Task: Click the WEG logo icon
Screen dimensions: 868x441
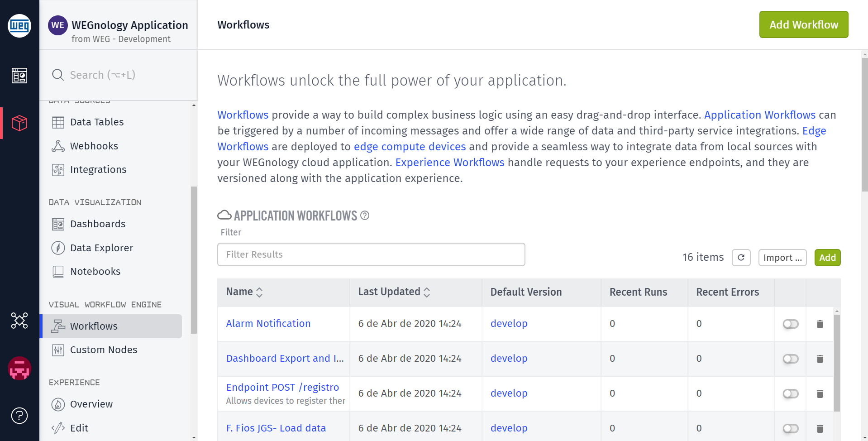Action: 19,26
